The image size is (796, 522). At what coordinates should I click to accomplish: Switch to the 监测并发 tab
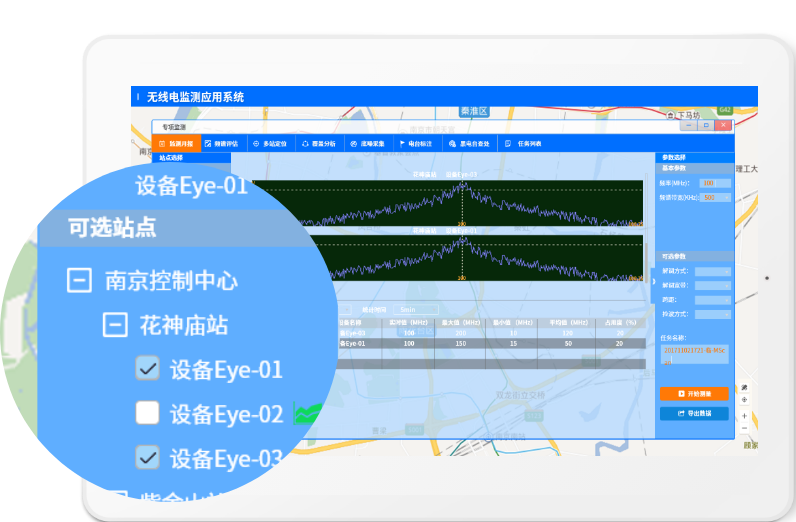180,144
